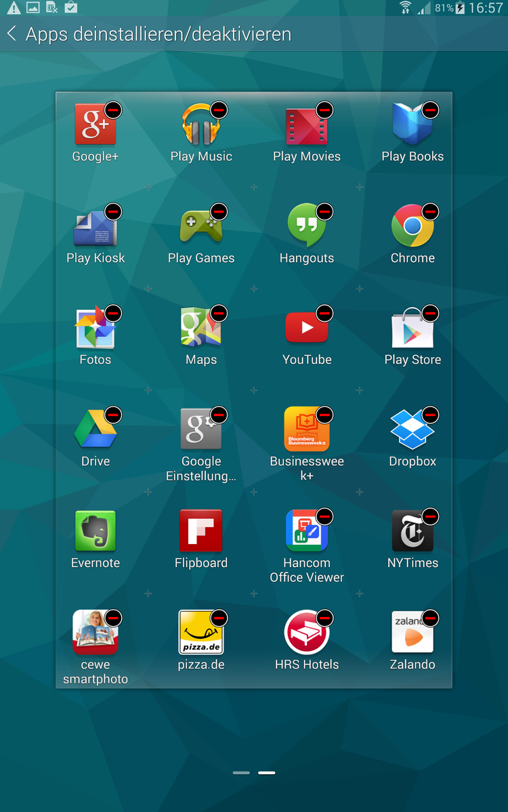This screenshot has height=812, width=508.
Task: Remove Hancom Office Viewer via minus badge
Action: point(324,516)
